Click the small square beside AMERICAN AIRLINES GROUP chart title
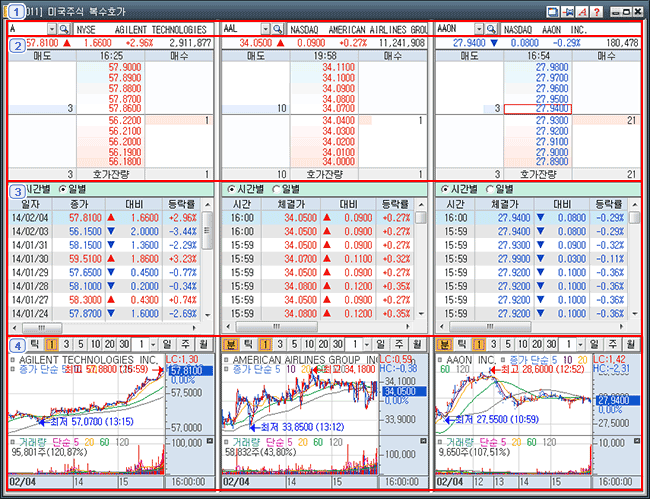This screenshot has height=499, width=650. (x=226, y=360)
